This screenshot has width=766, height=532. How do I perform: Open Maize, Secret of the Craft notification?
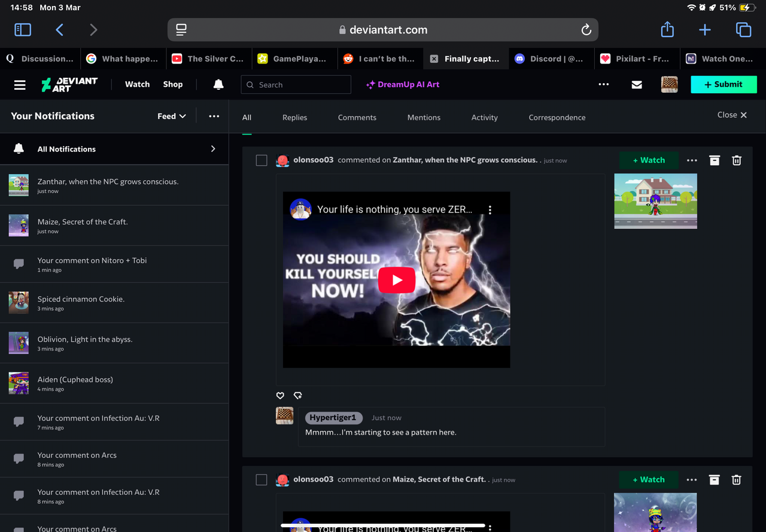114,226
